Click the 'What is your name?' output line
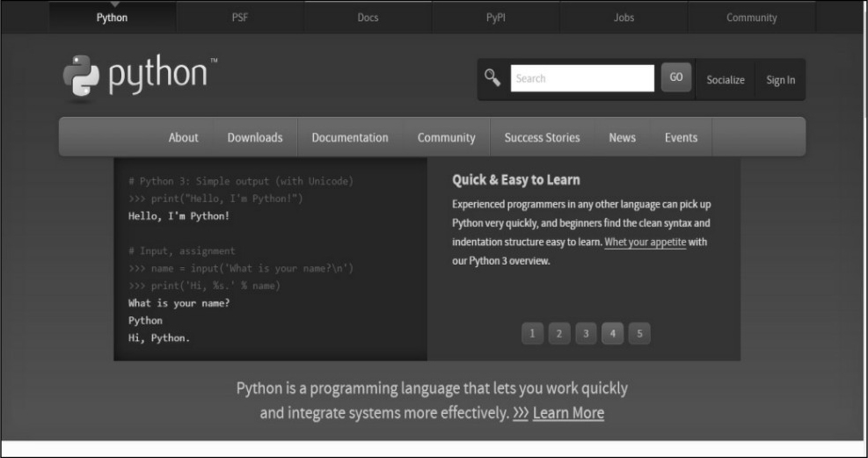 [x=179, y=303]
